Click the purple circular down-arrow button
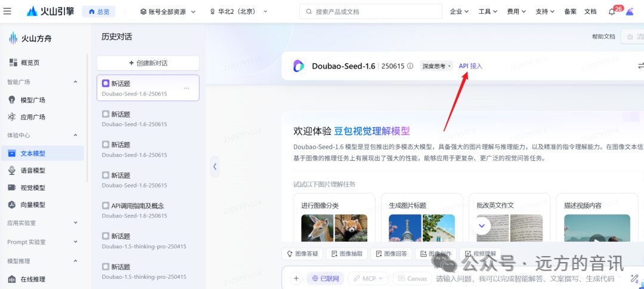The height and width of the screenshot is (289, 644). pos(482,226)
